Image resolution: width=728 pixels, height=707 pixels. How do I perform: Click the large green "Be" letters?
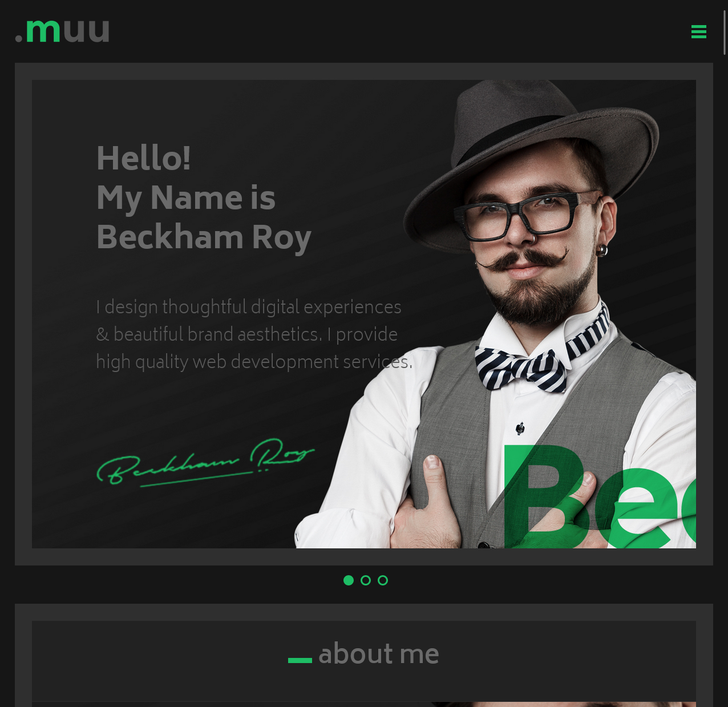coord(599,496)
